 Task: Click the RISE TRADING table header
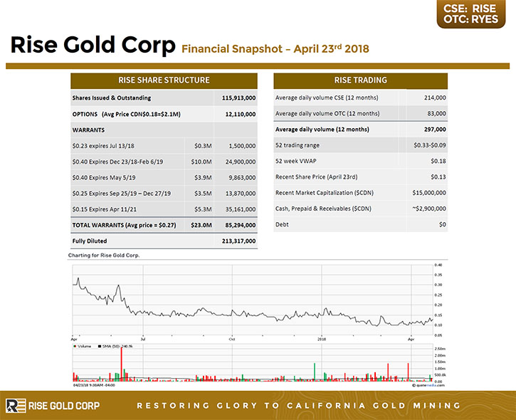click(x=360, y=80)
